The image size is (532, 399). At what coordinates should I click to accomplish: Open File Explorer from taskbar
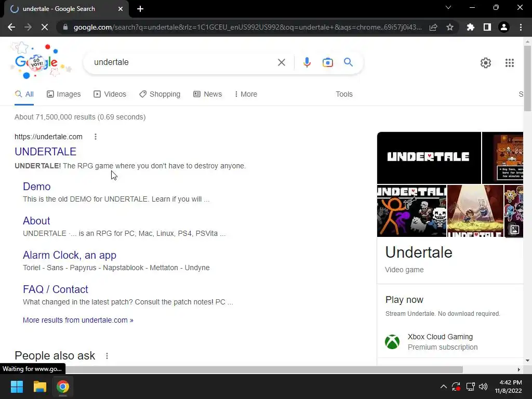pos(39,387)
